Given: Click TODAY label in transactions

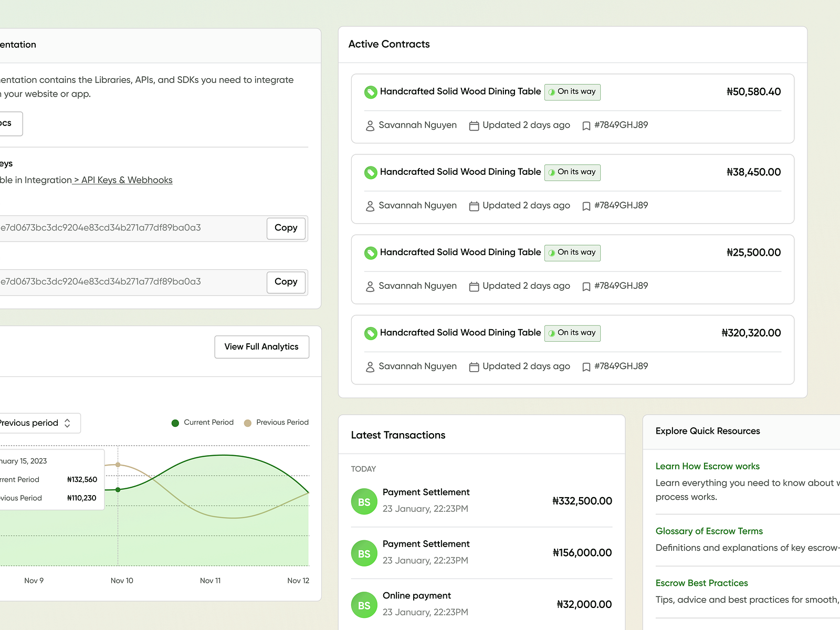Looking at the screenshot, I should (363, 469).
